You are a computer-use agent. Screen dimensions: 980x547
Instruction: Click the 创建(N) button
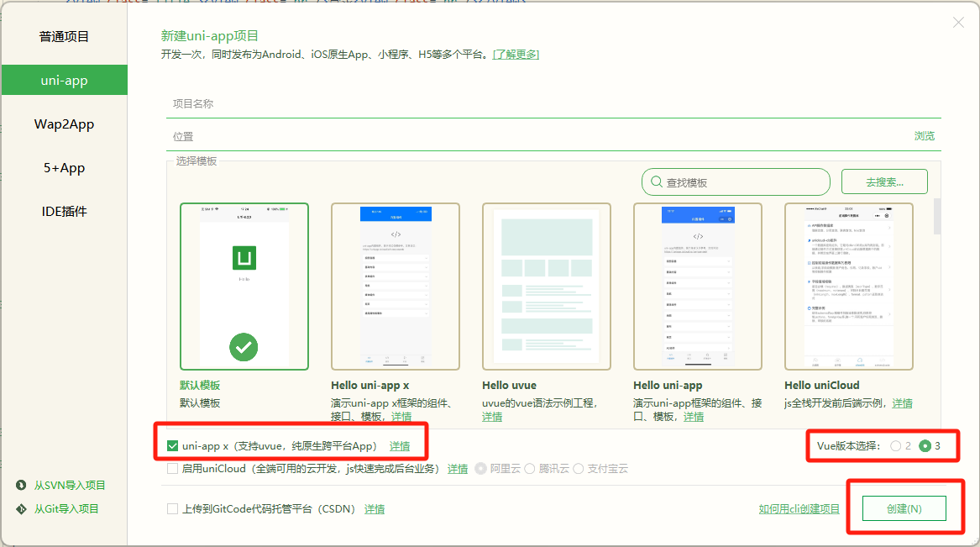(x=904, y=508)
